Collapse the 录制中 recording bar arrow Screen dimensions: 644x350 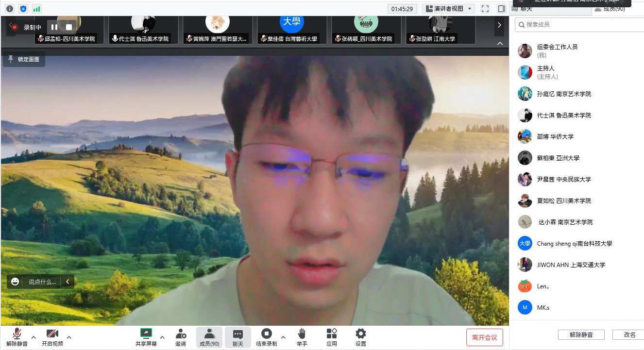tap(10, 25)
